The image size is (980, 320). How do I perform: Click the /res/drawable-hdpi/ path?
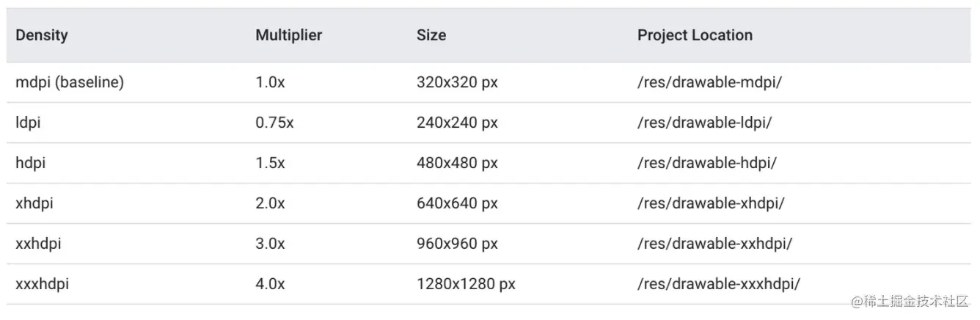(x=706, y=164)
